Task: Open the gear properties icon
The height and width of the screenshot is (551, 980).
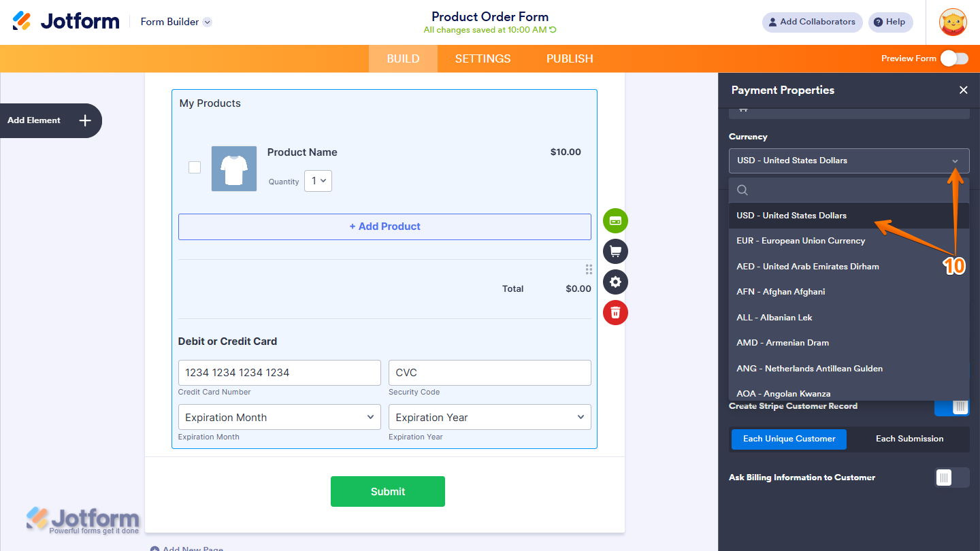Action: tap(615, 282)
